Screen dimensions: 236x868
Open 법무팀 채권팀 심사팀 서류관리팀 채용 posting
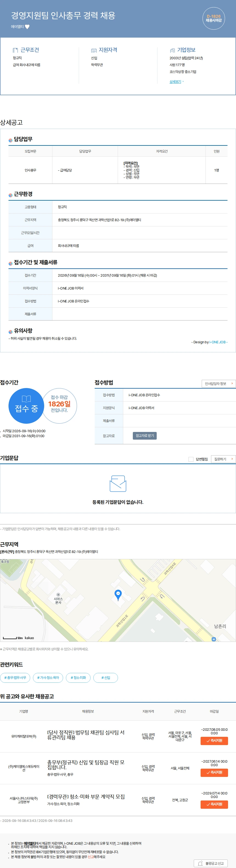coord(86,735)
